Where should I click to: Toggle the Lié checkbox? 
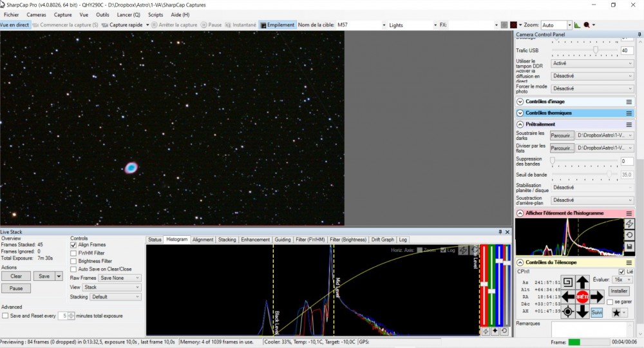[x=622, y=271]
